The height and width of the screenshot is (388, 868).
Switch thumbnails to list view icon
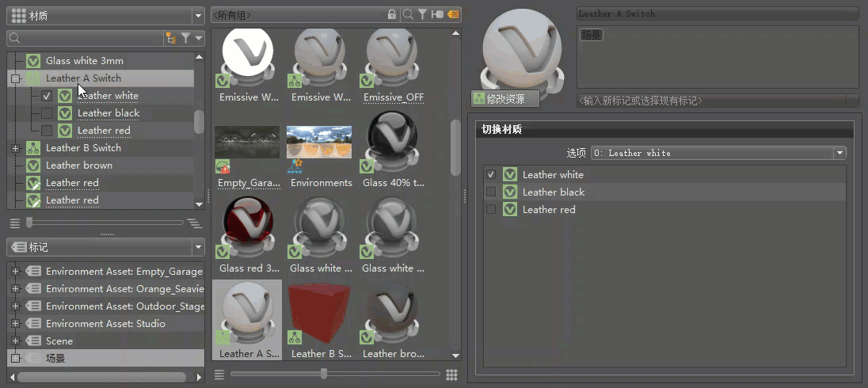point(219,375)
